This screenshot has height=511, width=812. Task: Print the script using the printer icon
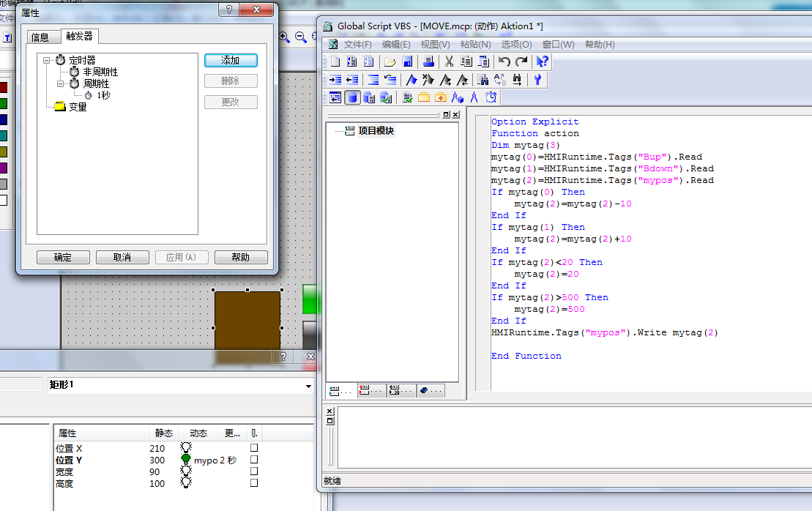pyautogui.click(x=428, y=61)
